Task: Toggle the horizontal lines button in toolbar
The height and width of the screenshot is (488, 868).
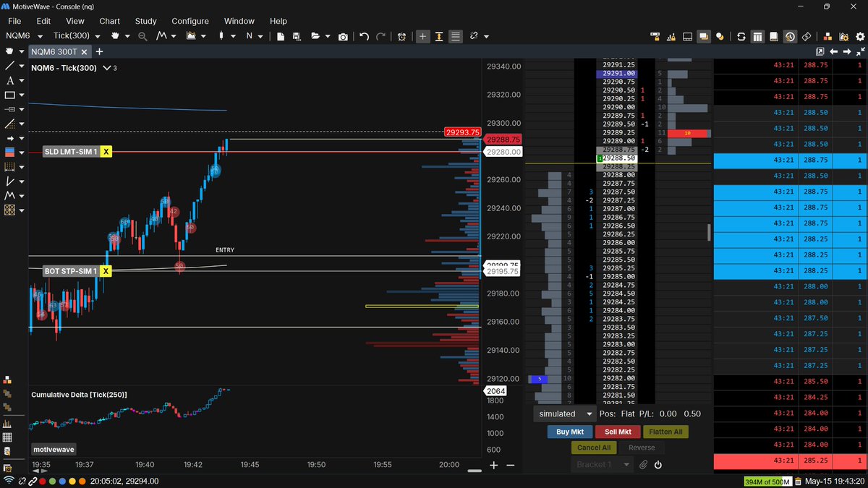Action: point(455,36)
